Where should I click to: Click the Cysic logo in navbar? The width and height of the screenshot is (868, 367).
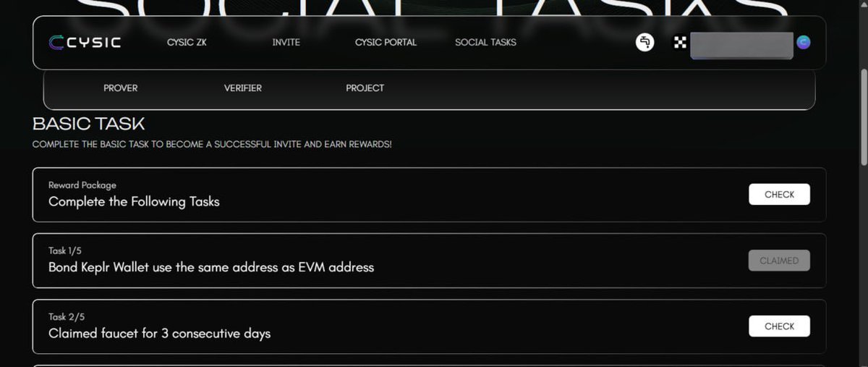click(85, 43)
